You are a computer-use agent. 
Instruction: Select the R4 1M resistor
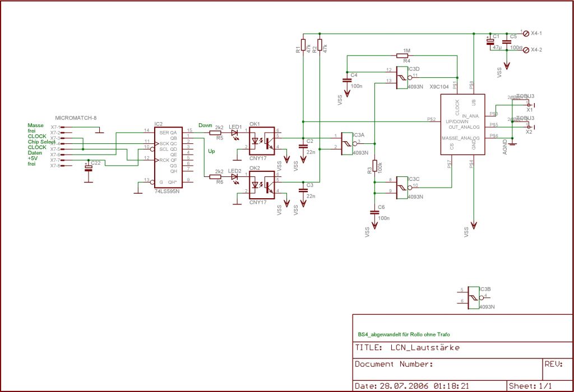pyautogui.click(x=406, y=55)
